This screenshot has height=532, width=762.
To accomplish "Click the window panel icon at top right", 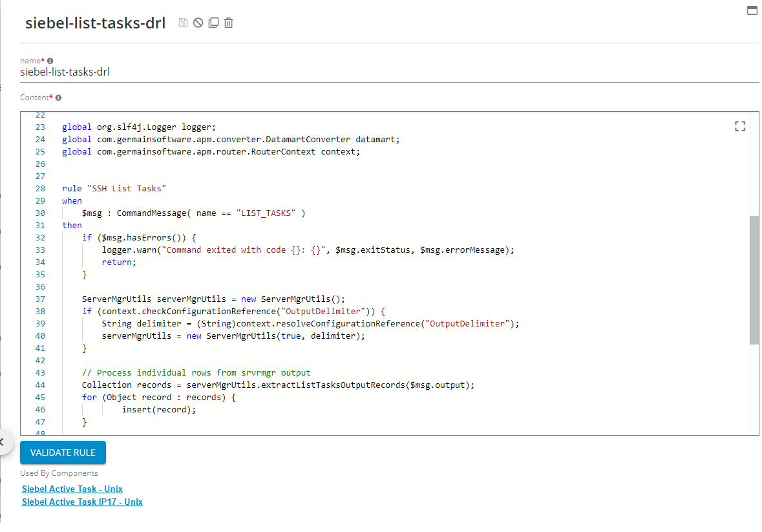I will [752, 10].
